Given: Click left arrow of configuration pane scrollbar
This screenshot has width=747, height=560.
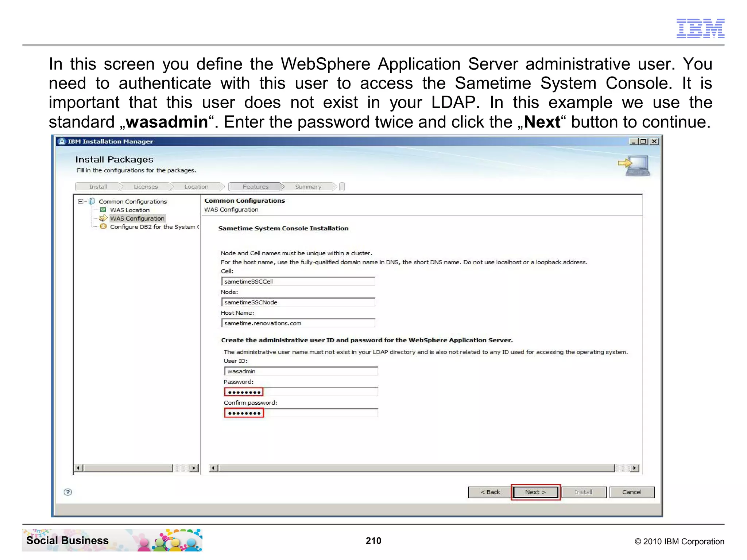Looking at the screenshot, I should click(213, 468).
